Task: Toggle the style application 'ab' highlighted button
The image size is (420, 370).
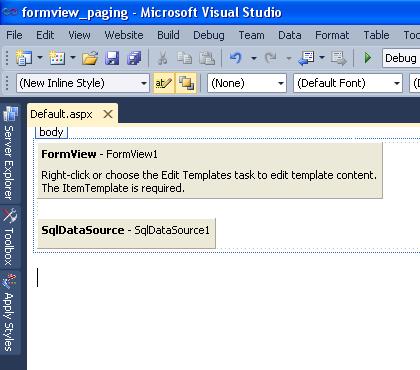Action: pyautogui.click(x=163, y=83)
